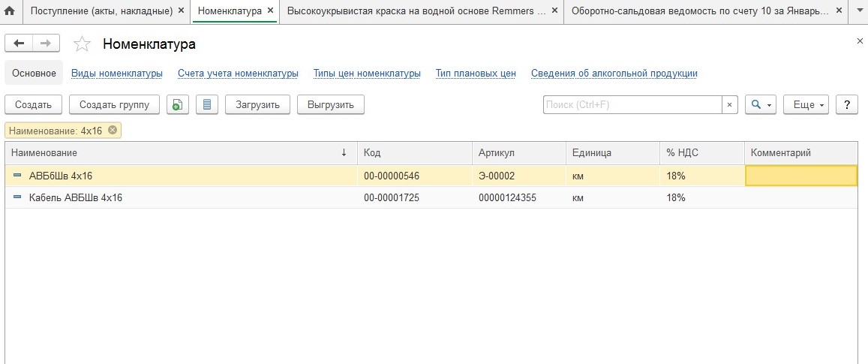868x364 pixels.
Task: Click the Home icon in tab bar
Action: pyautogui.click(x=10, y=11)
